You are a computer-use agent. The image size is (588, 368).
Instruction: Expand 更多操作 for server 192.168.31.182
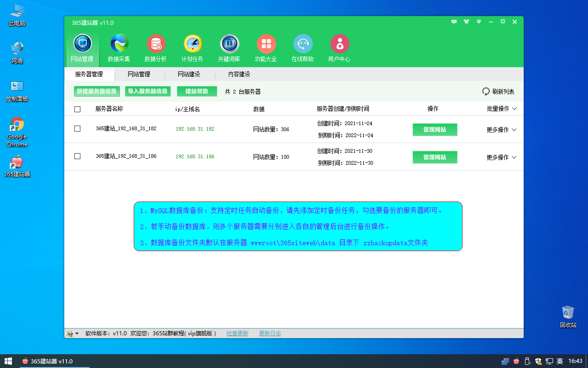pyautogui.click(x=502, y=130)
